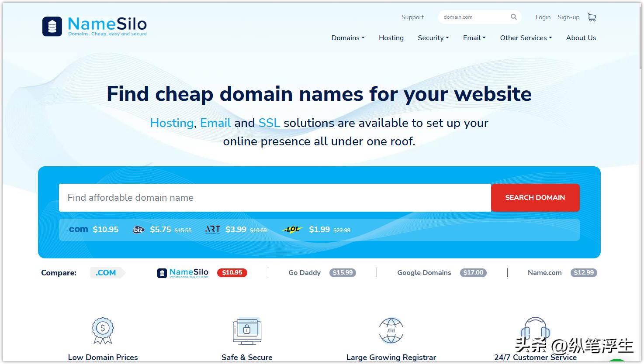Click the 'Safe & Secure' label
The image size is (644, 364).
click(x=247, y=357)
